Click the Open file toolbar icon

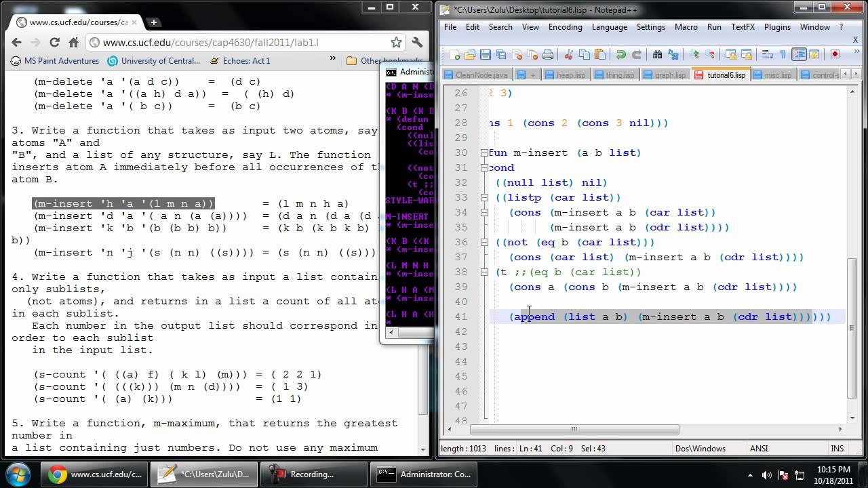(x=470, y=54)
